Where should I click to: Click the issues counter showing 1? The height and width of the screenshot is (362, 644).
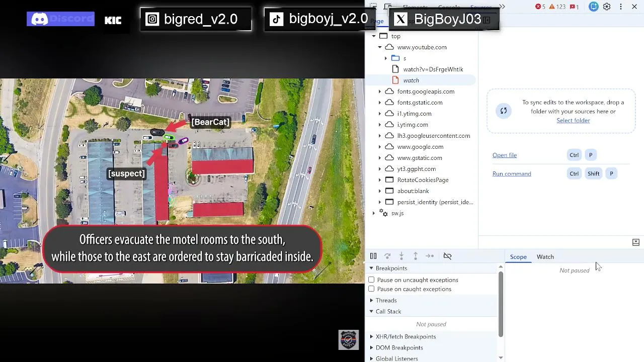click(574, 7)
